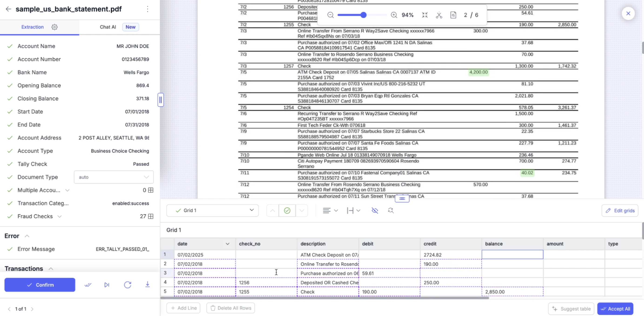
Task: Open extraction settings gear icon
Action: 54,27
